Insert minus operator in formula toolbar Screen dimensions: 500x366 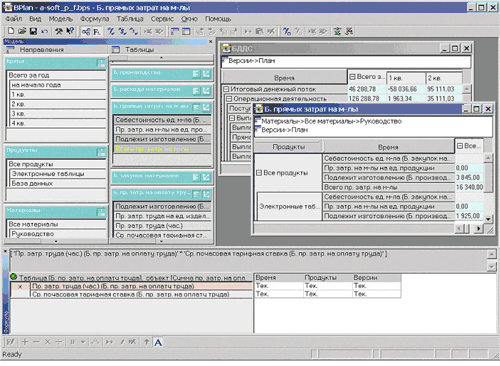36,342
